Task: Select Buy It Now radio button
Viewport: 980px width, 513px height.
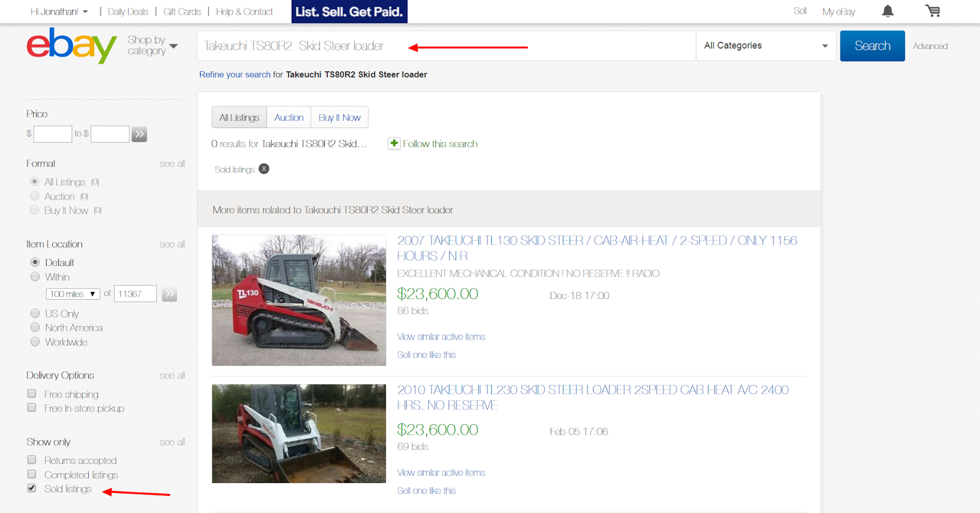Action: pyautogui.click(x=35, y=210)
